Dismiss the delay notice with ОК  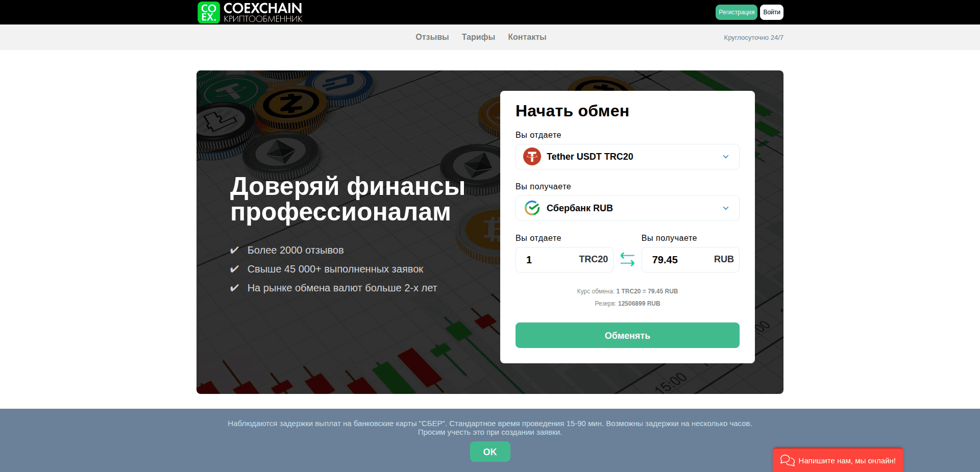tap(489, 452)
